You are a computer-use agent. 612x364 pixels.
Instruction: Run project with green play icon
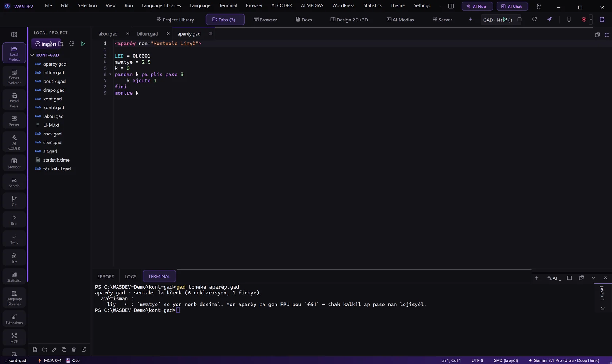83,44
